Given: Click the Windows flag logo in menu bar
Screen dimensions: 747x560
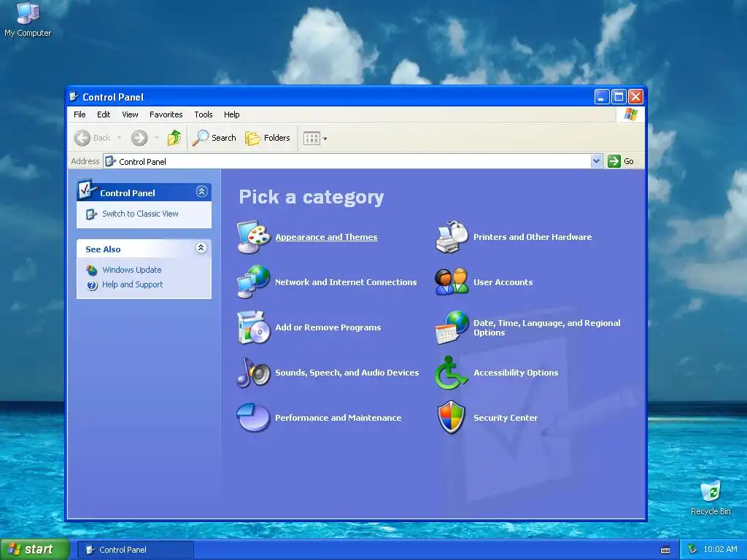Looking at the screenshot, I should tap(630, 114).
